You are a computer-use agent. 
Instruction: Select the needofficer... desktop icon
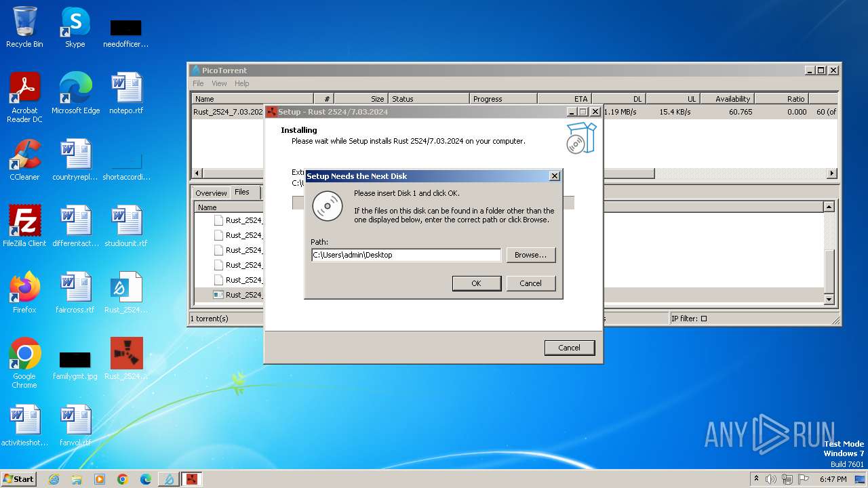tap(126, 33)
